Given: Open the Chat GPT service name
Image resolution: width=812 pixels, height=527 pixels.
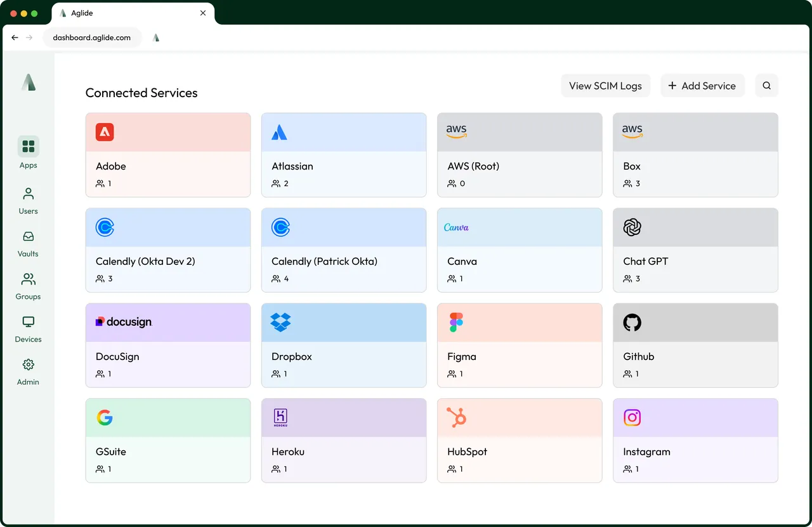Looking at the screenshot, I should tap(646, 262).
